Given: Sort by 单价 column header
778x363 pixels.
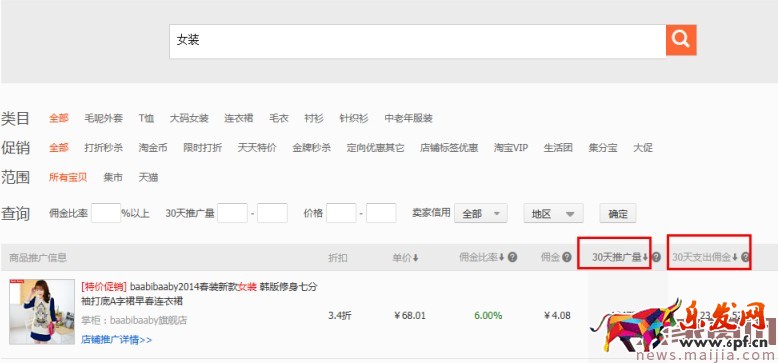Looking at the screenshot, I should (x=405, y=257).
